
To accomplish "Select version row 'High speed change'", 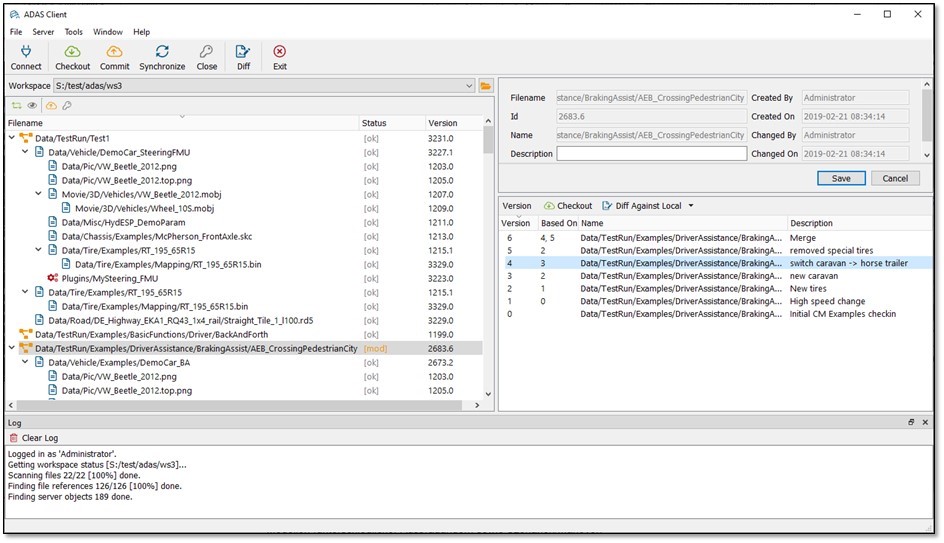I will pos(716,301).
